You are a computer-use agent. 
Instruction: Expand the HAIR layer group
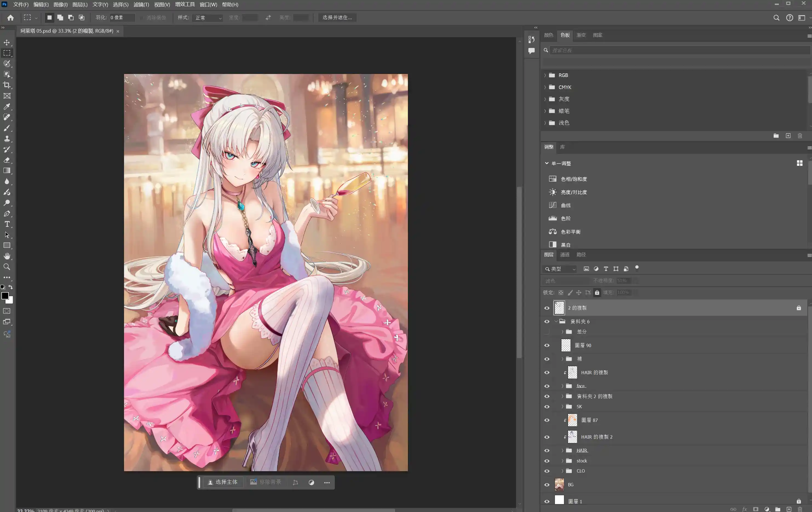562,451
